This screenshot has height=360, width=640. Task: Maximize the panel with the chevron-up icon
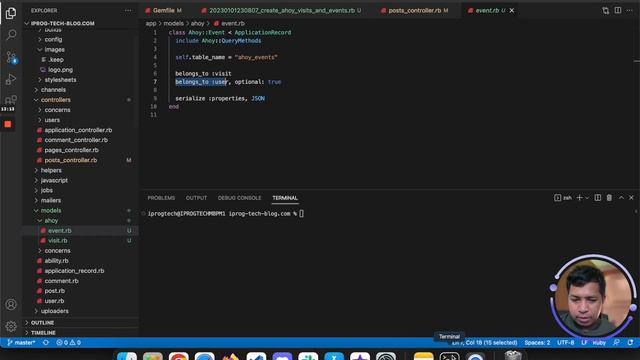click(x=621, y=198)
